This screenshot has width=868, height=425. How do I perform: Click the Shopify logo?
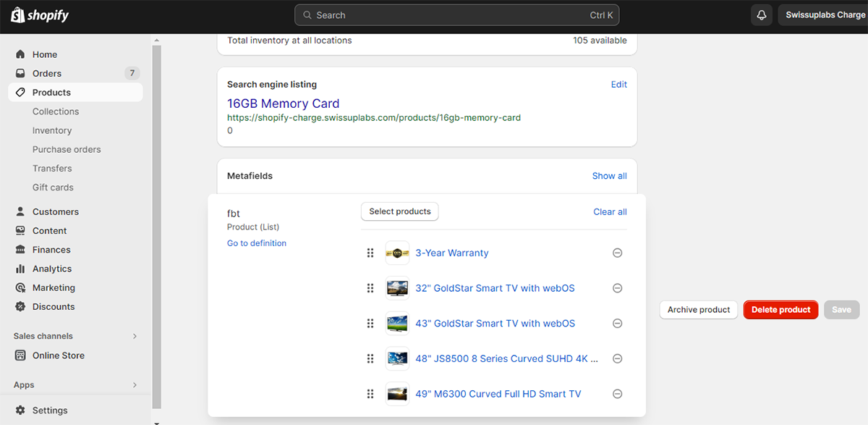click(x=40, y=15)
